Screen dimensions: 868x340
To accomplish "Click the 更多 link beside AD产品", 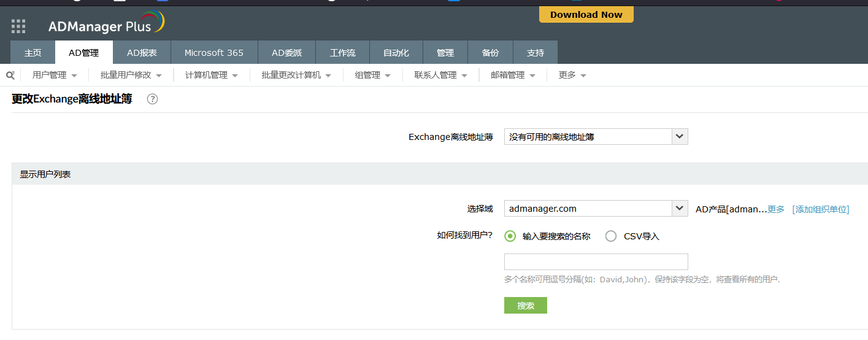I will point(776,209).
